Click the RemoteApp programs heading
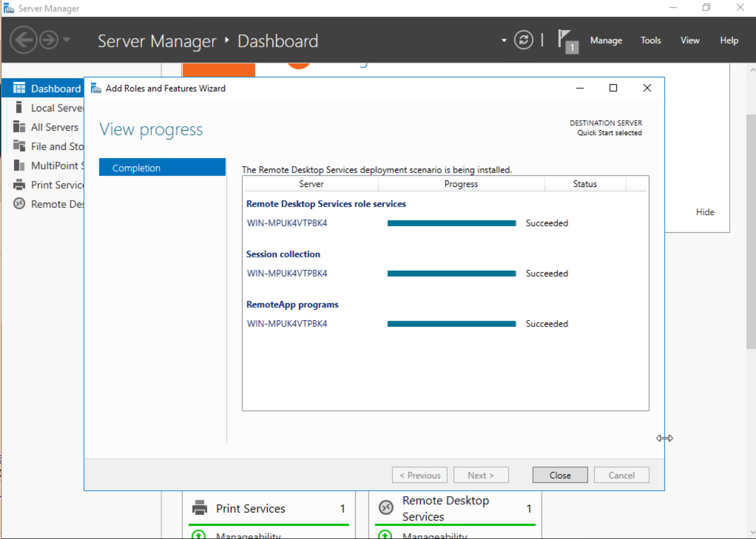This screenshot has height=539, width=756. coord(292,304)
